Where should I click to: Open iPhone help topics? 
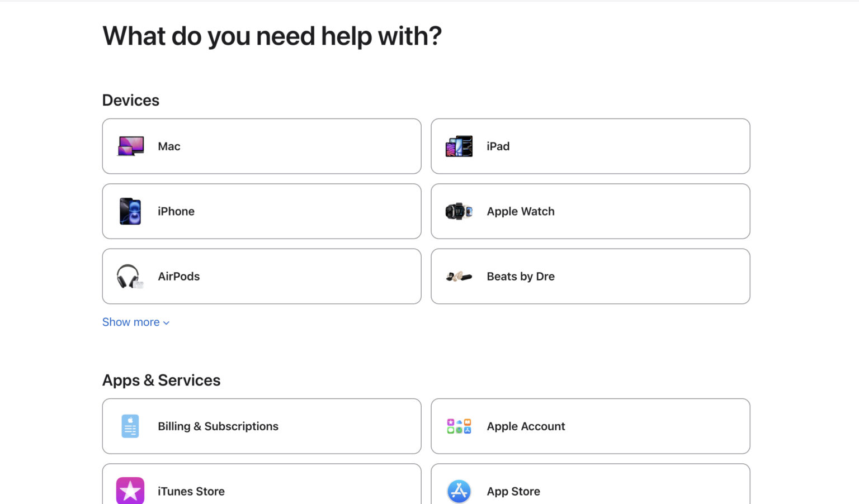(261, 211)
